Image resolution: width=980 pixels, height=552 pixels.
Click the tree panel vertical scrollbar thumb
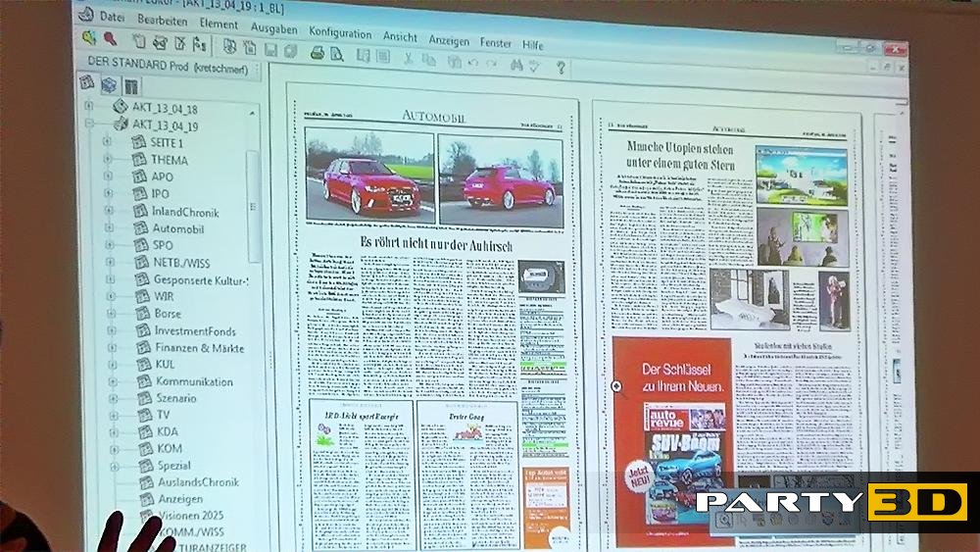tap(253, 206)
